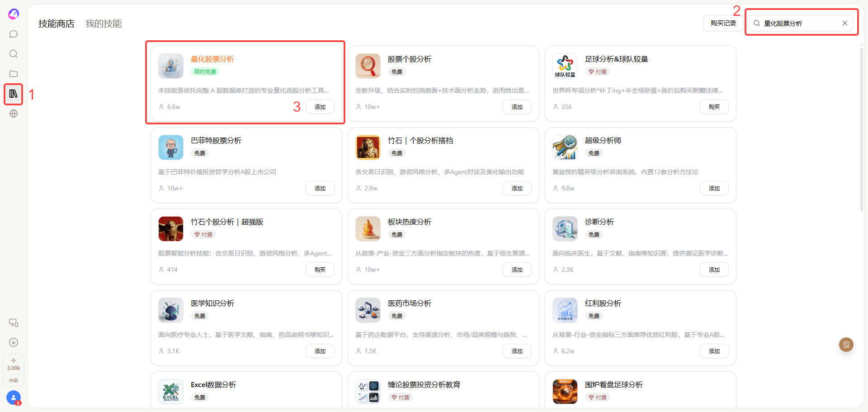Open the 诊断分析 title
868x412 pixels.
click(x=599, y=222)
